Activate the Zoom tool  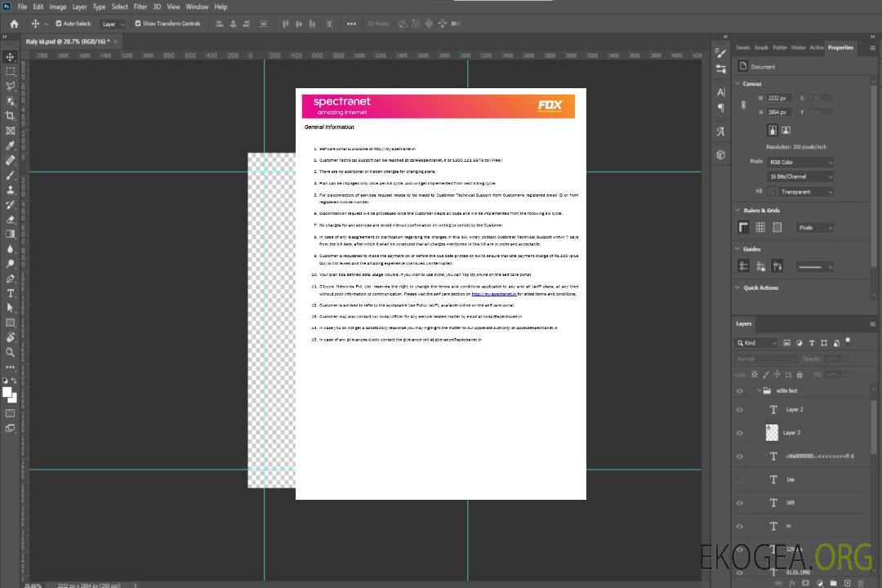click(x=10, y=352)
